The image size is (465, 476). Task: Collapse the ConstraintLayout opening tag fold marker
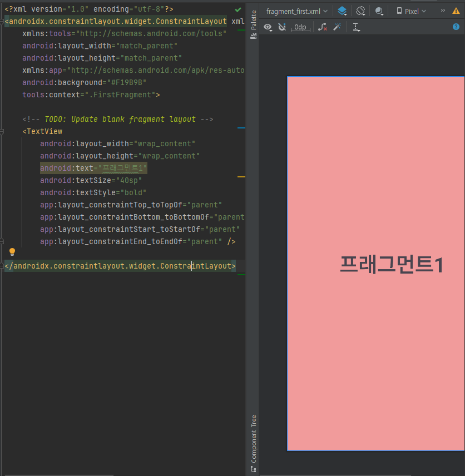(x=2, y=22)
